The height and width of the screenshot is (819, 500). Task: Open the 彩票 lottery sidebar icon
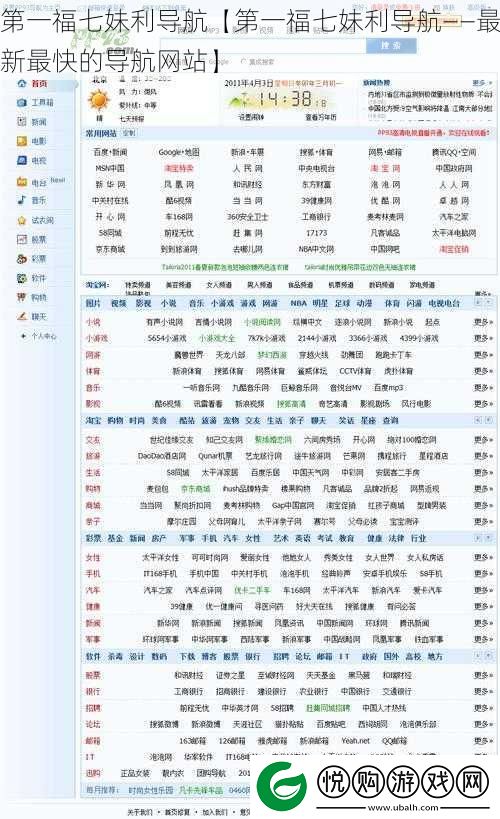point(21,259)
